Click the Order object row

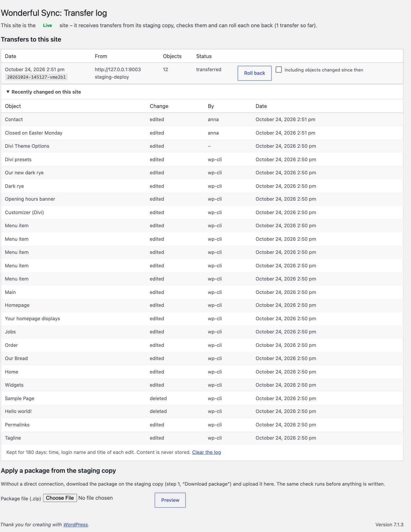202,345
